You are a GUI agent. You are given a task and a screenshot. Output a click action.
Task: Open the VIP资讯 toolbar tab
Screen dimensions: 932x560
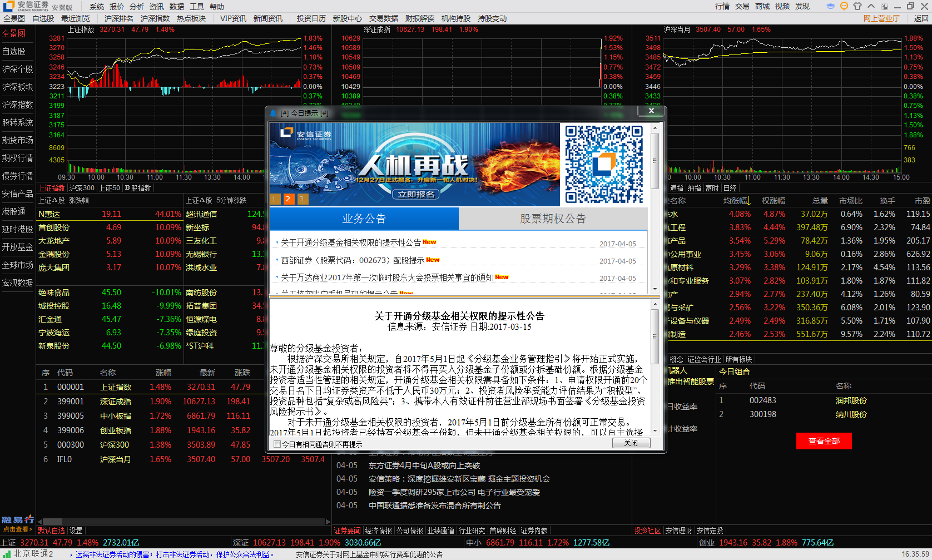point(233,18)
